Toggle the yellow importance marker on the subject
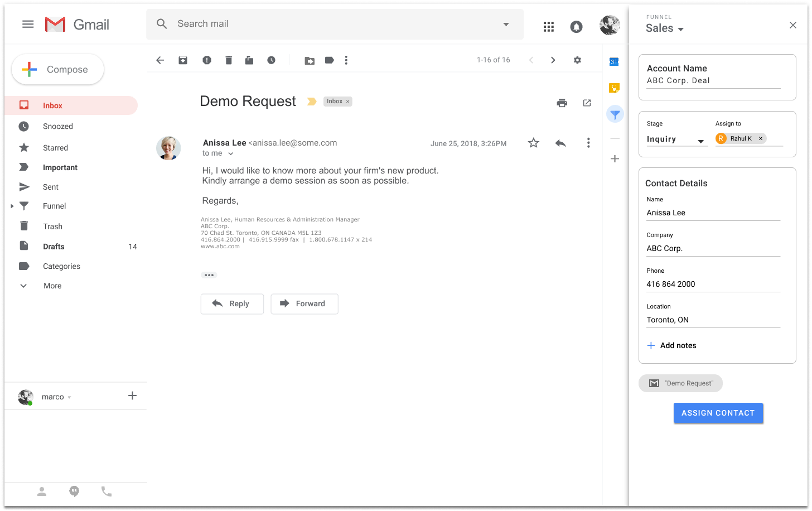This screenshot has width=812, height=511. pos(312,102)
